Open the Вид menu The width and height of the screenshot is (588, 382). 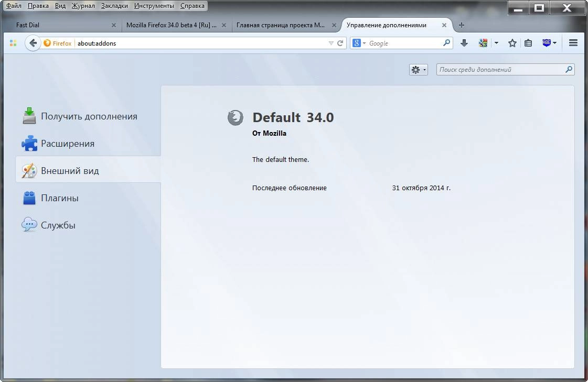click(x=60, y=6)
